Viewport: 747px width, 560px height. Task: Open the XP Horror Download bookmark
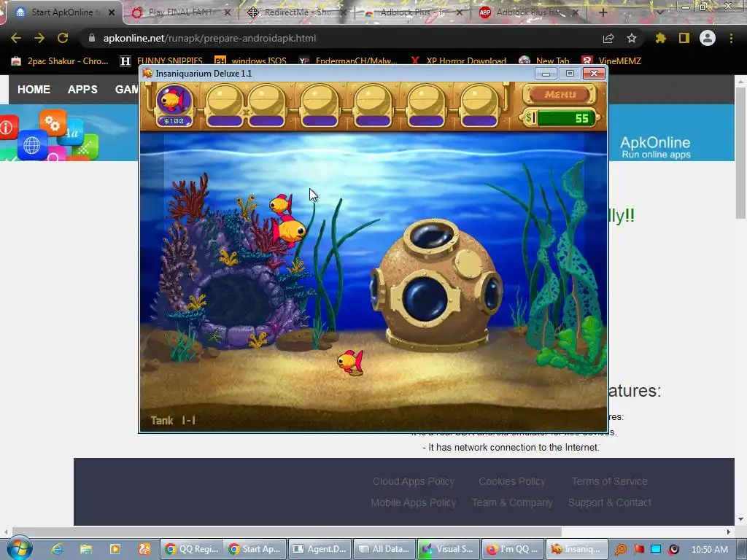458,61
